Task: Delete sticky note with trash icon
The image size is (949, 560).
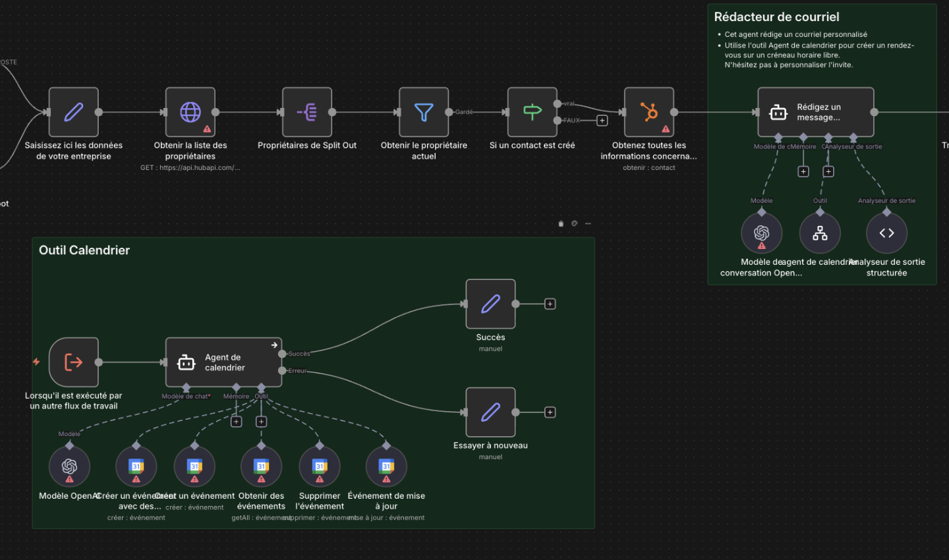Action: [561, 224]
